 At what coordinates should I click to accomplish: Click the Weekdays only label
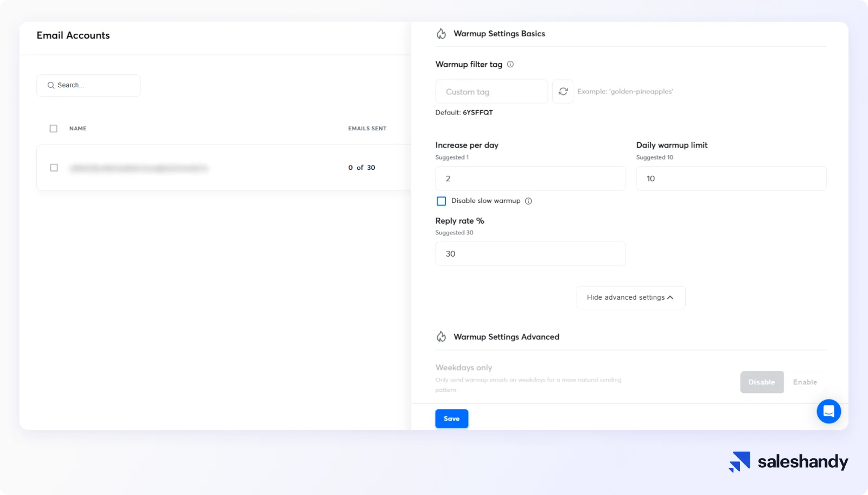click(x=463, y=367)
